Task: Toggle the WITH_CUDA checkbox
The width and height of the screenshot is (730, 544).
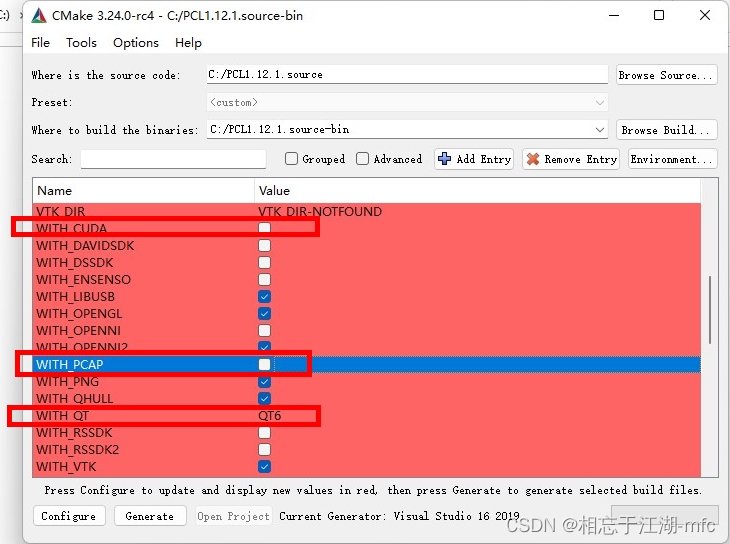Action: (x=264, y=228)
